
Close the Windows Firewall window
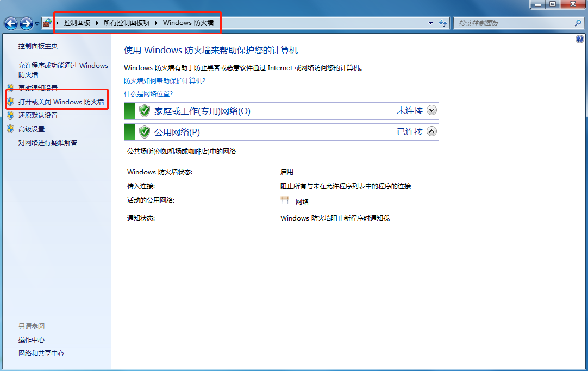point(573,4)
